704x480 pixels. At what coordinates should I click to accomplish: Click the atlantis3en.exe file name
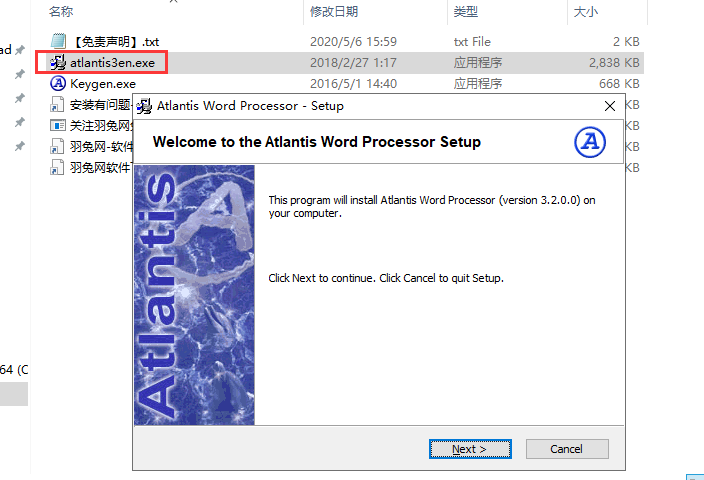[x=112, y=63]
